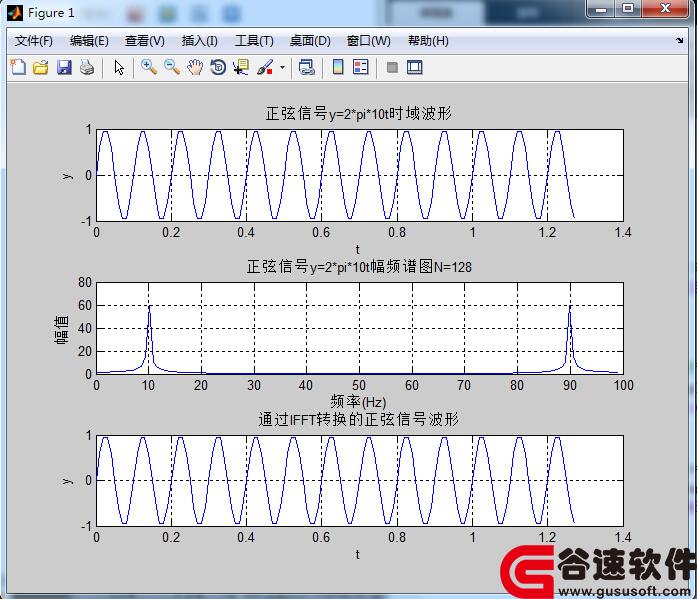Open the 查看(V) menu
Screen dimensions: 697x599
(x=144, y=41)
